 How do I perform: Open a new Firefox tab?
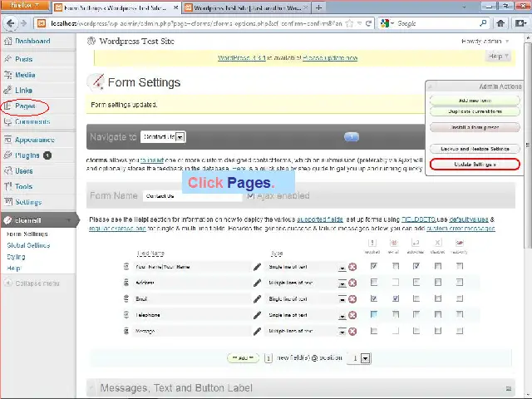tap(318, 7)
